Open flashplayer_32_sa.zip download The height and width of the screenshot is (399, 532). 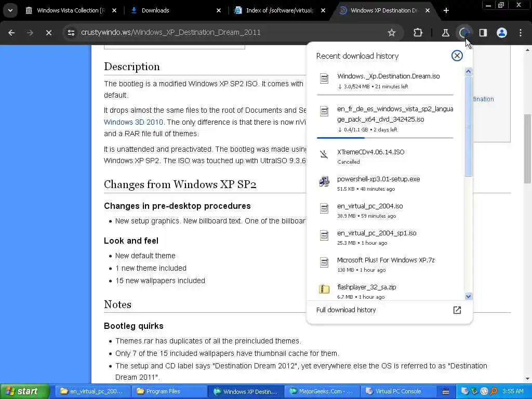pyautogui.click(x=385, y=291)
